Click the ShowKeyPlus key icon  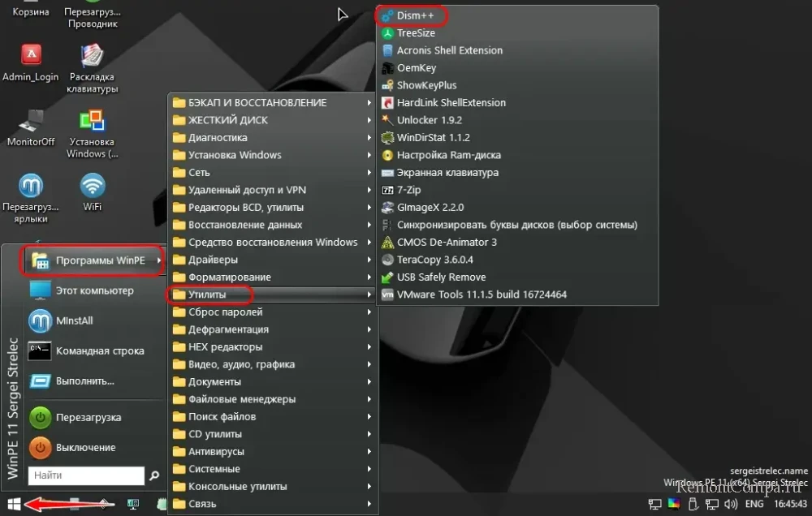(387, 85)
